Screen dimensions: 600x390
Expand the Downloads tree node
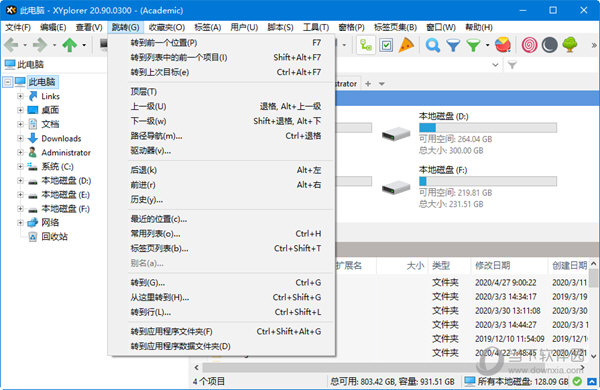20,138
